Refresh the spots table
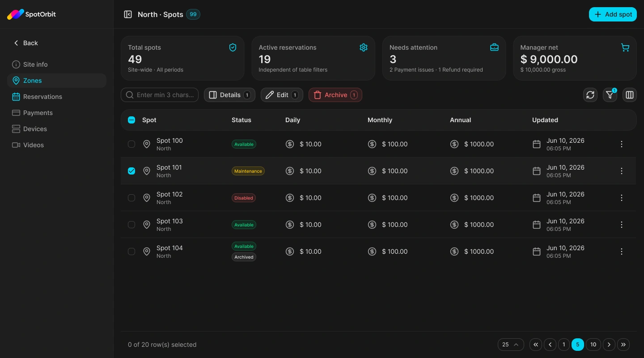 point(590,95)
